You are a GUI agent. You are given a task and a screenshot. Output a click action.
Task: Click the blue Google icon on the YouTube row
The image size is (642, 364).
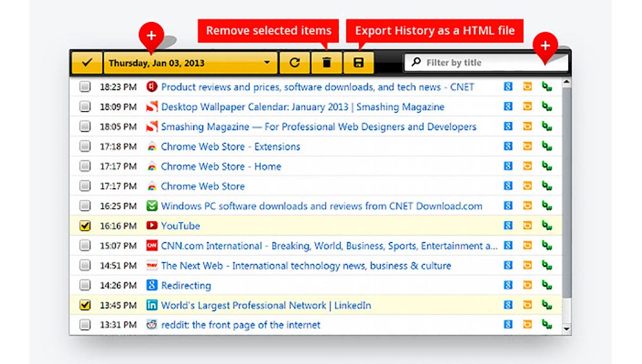click(x=508, y=225)
